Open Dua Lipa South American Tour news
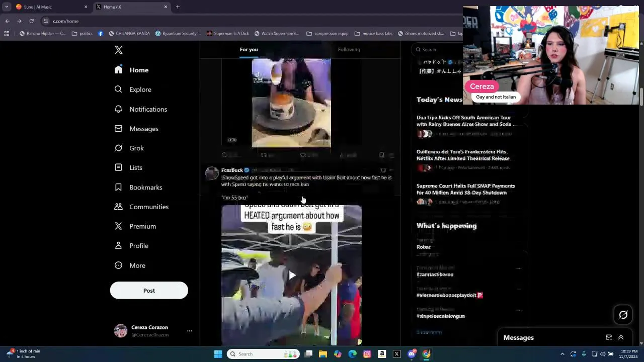644x362 pixels. click(x=466, y=121)
